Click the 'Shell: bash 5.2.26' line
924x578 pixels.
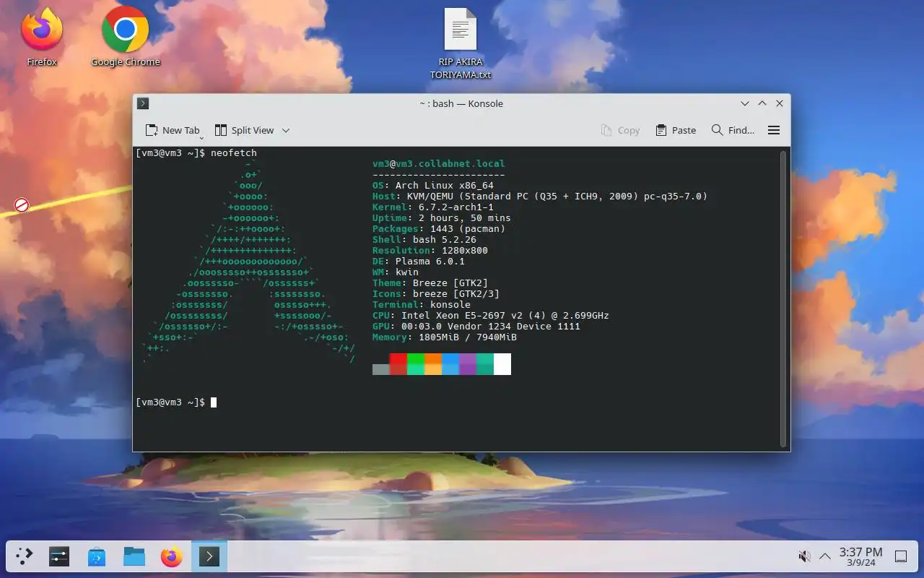(424, 240)
